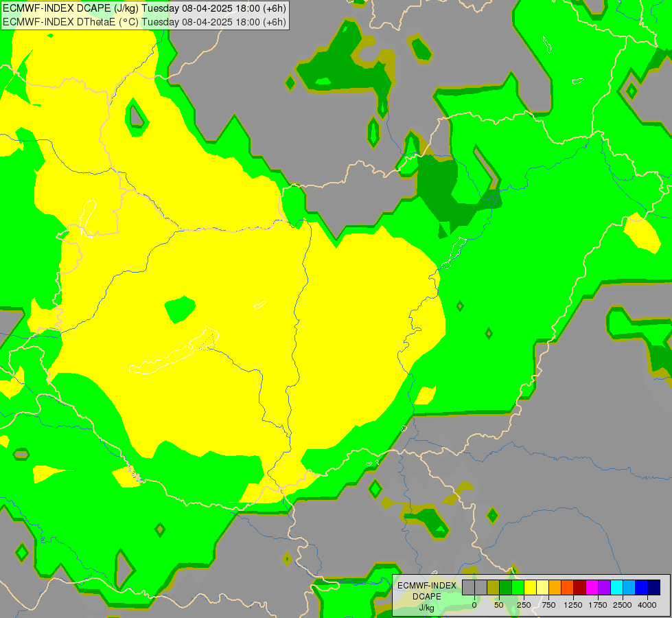Click the legend value 1750

pyautogui.click(x=598, y=605)
